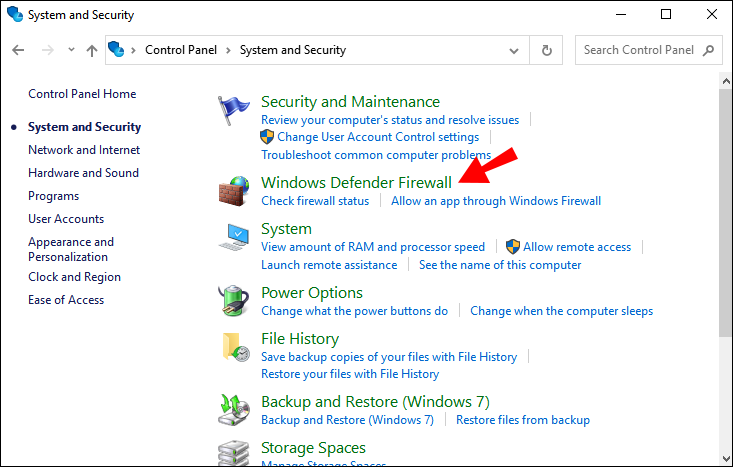Click the Power Options battery icon

[x=234, y=301]
